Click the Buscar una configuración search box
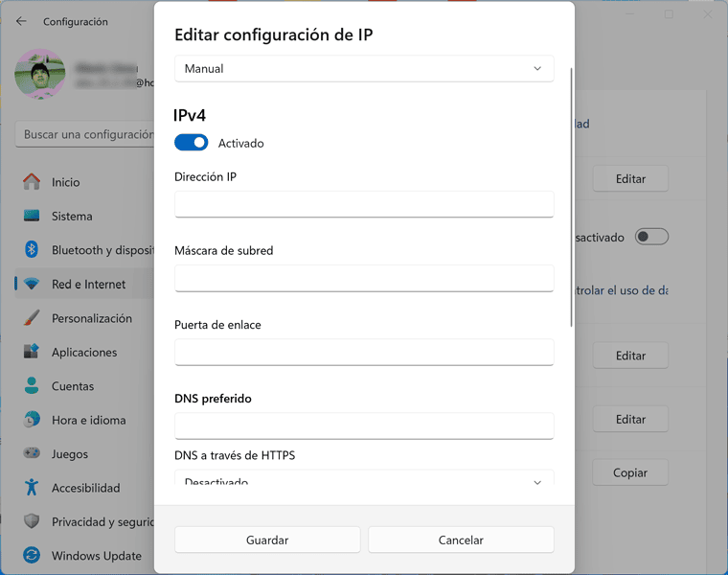 point(85,134)
